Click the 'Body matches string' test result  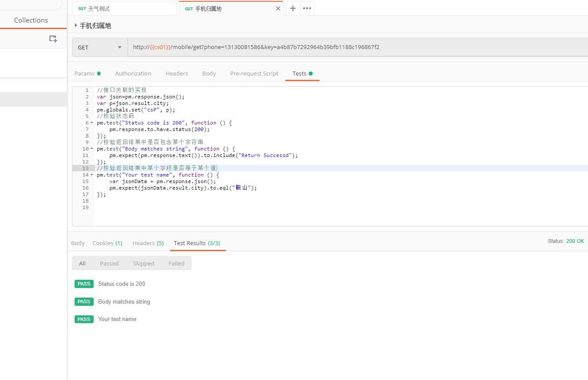(x=124, y=302)
